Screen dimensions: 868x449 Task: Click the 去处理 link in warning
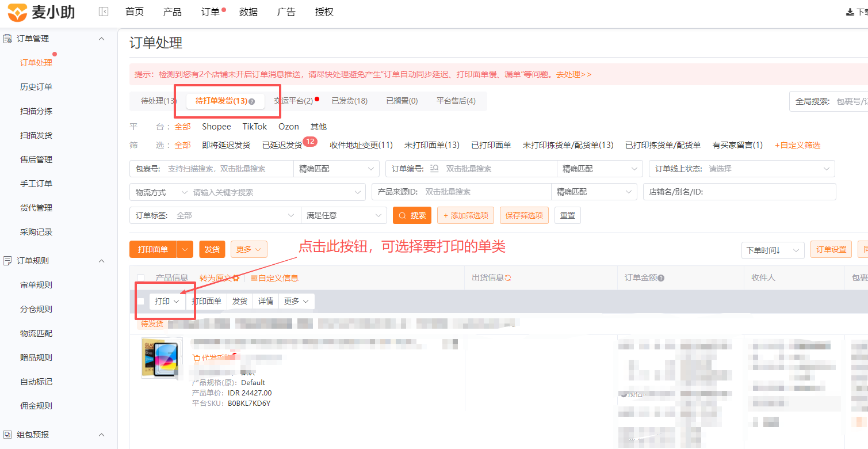(573, 75)
